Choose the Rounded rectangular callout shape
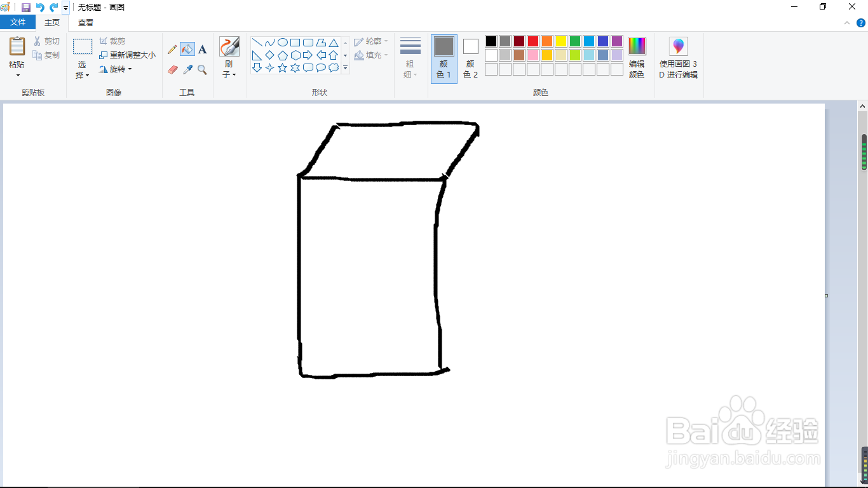The height and width of the screenshot is (488, 868). [308, 67]
